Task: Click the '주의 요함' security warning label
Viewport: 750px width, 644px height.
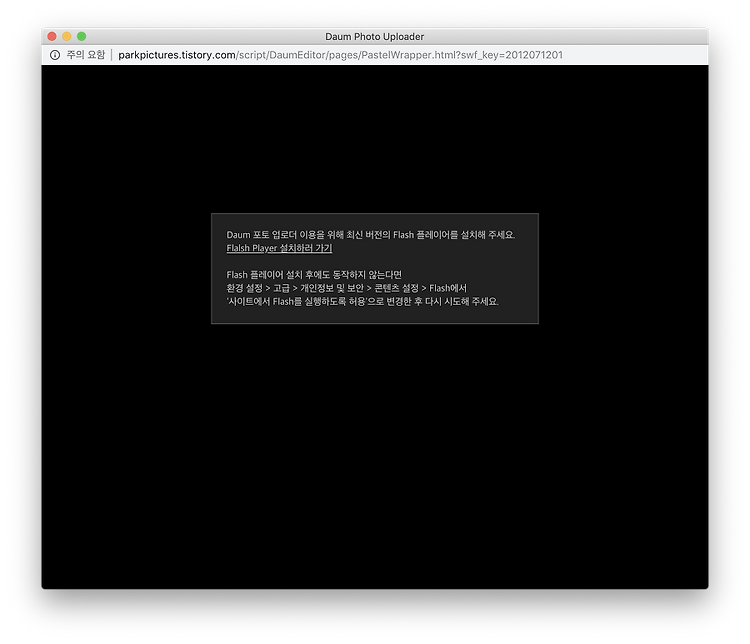Action: pos(86,55)
